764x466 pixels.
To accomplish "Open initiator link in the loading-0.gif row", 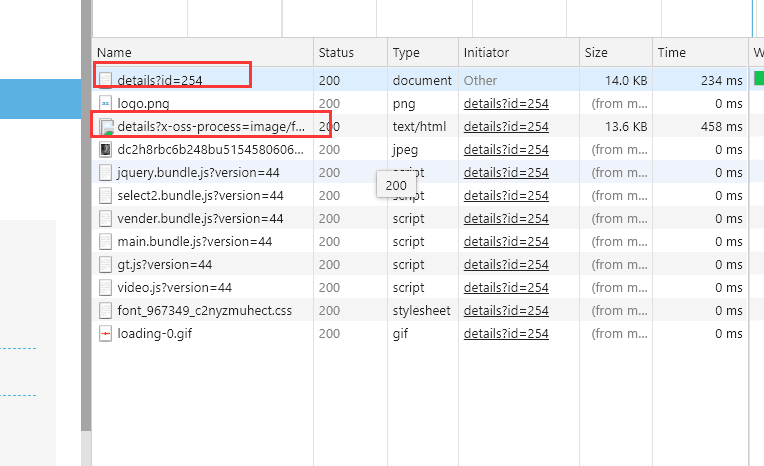I will pos(506,333).
